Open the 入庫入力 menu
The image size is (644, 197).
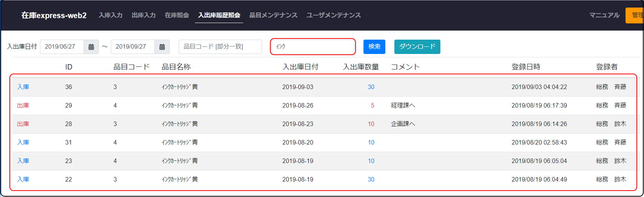(x=110, y=15)
